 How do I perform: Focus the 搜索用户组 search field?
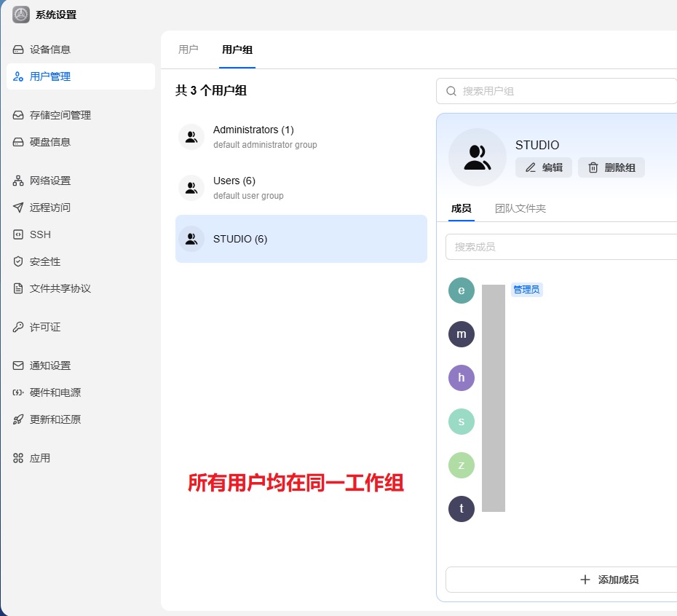[557, 91]
